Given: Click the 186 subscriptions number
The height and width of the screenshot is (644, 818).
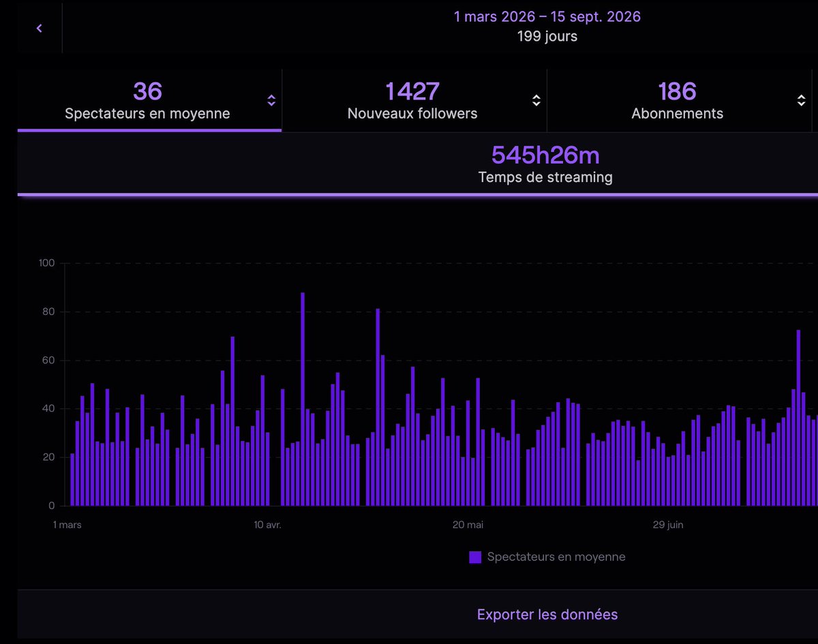Looking at the screenshot, I should [678, 91].
